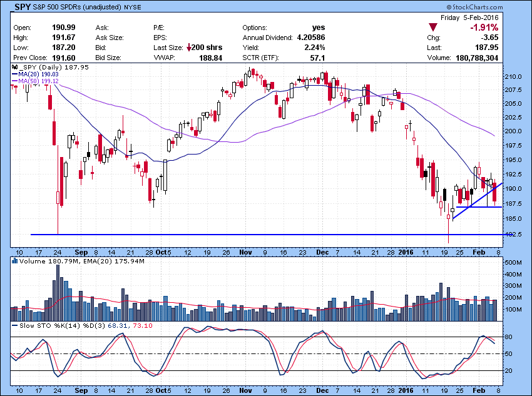This screenshot has width=532, height=396.
Task: Click the Last Size '200 shrs' value
Action: point(207,48)
